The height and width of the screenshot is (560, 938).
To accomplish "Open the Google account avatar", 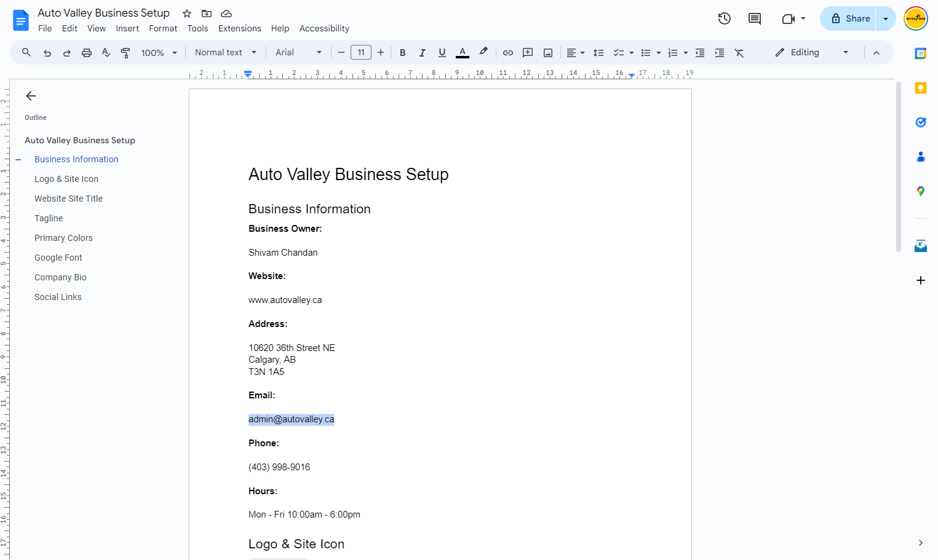I will (x=916, y=18).
